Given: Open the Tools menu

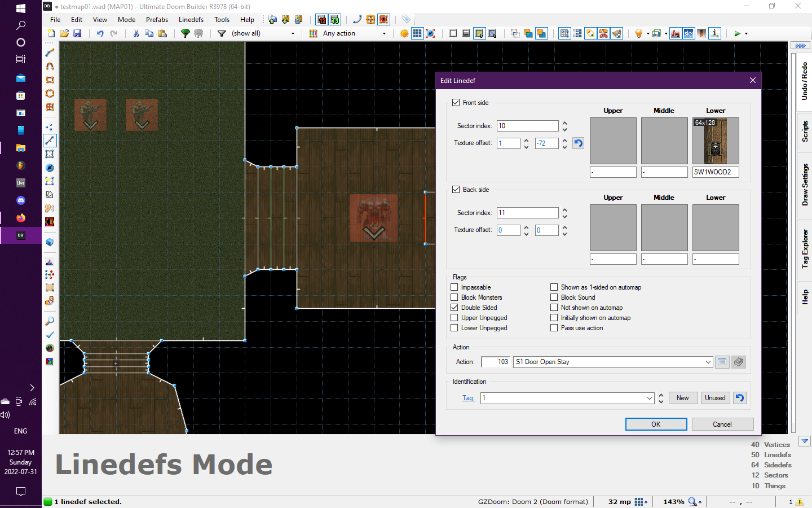Looking at the screenshot, I should (222, 20).
